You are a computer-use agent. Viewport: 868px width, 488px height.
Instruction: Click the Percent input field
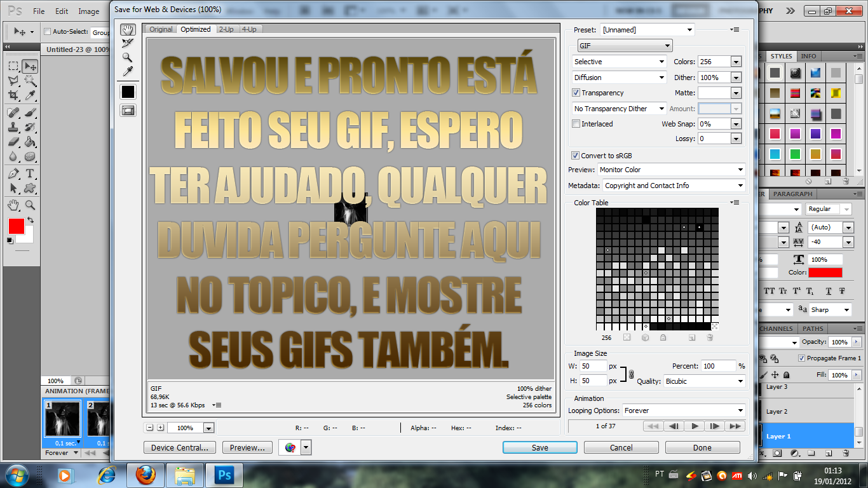[718, 366]
